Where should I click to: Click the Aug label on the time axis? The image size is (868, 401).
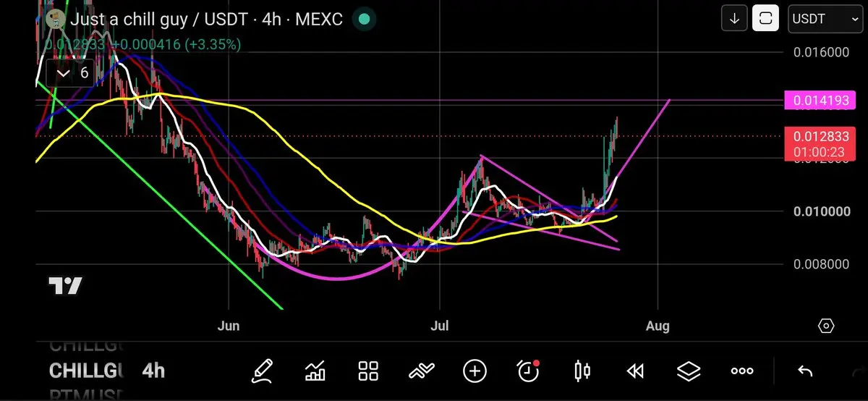pyautogui.click(x=658, y=326)
